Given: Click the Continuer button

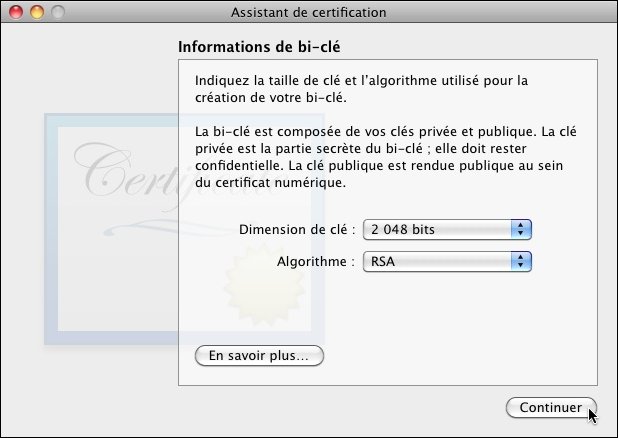Looking at the screenshot, I should (x=551, y=407).
